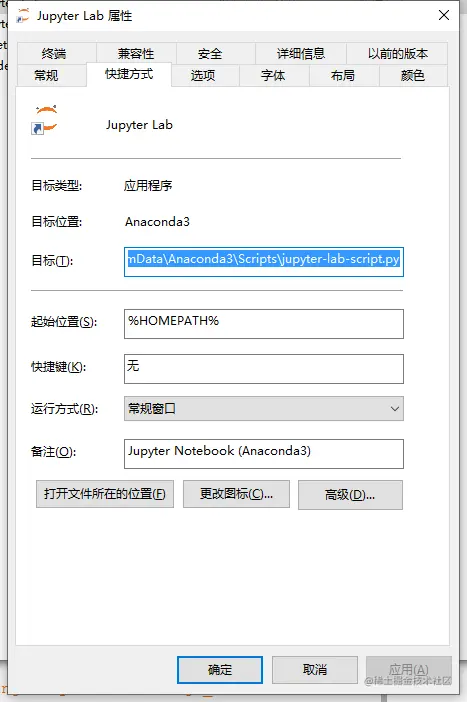Screen dimensions: 467x702
Task: Open 高级 advanced settings
Action: (x=350, y=495)
